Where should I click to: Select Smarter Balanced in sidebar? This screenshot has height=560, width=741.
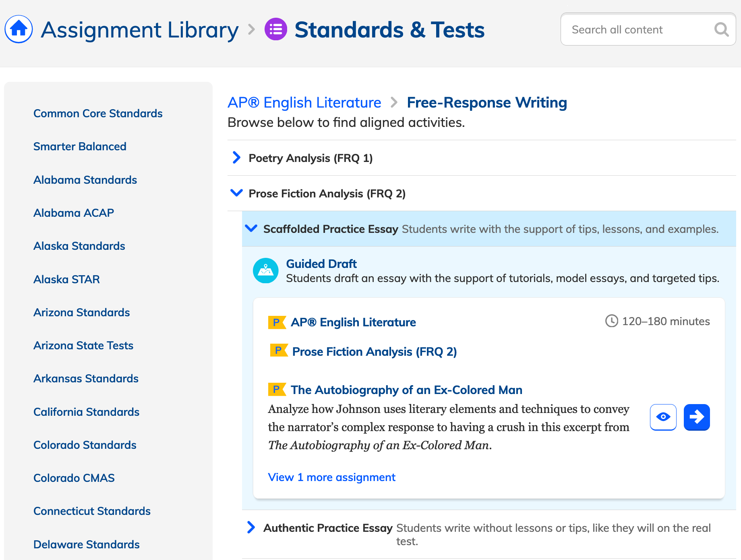[x=80, y=146]
